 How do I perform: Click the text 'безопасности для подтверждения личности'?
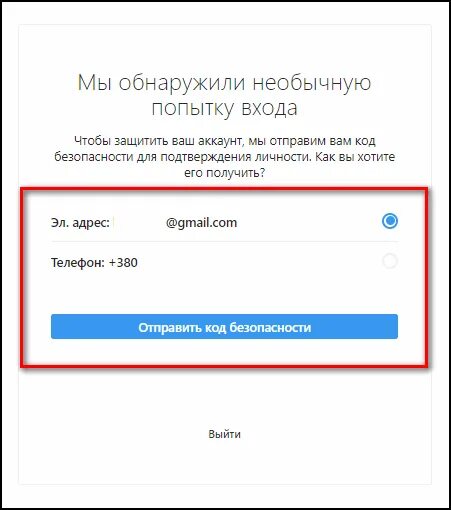(x=183, y=157)
